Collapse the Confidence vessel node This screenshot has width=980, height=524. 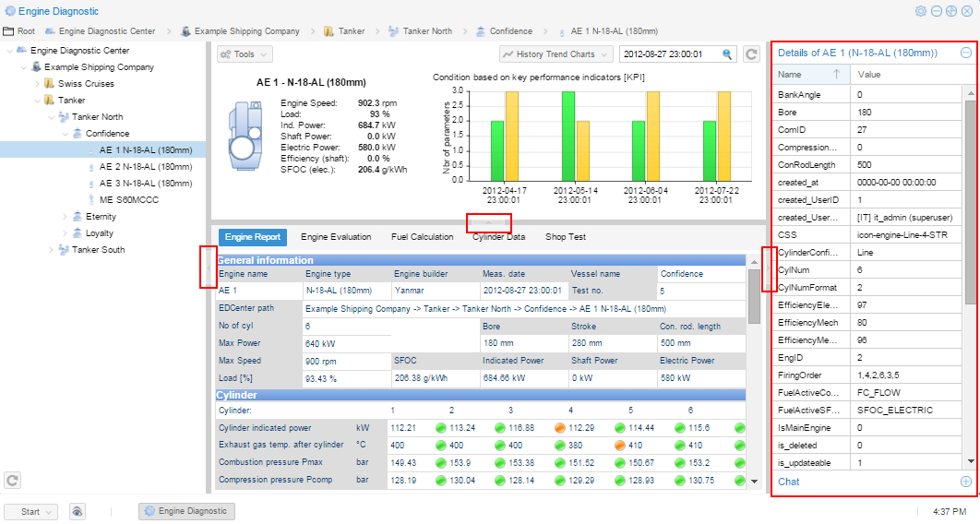pyautogui.click(x=64, y=134)
